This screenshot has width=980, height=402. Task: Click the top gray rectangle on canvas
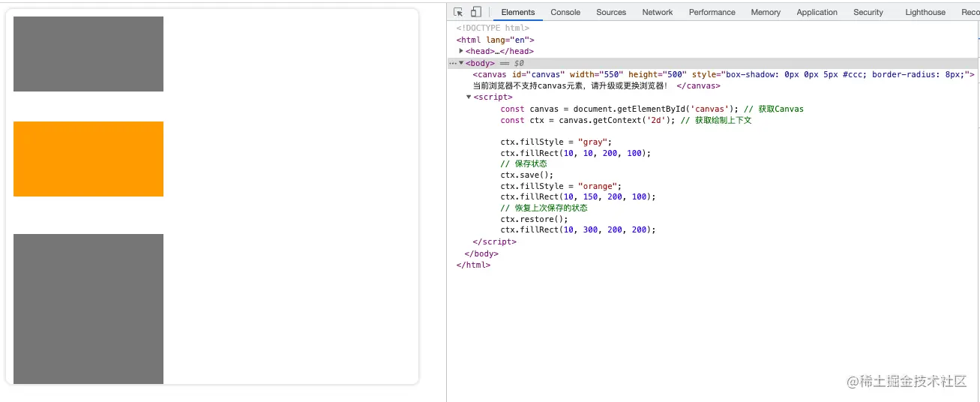(x=88, y=54)
